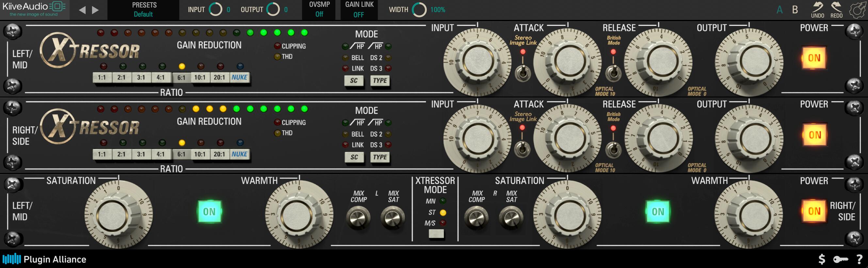
Task: Open the license key icon
Action: 841,260
